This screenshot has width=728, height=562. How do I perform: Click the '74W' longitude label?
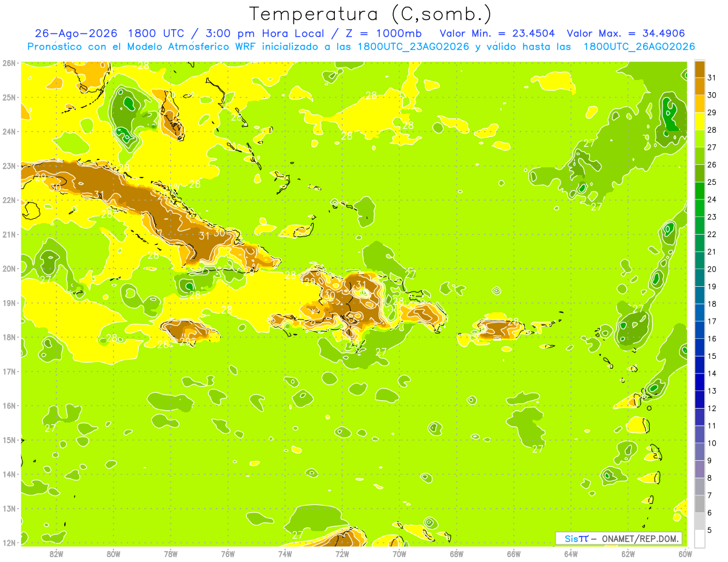click(285, 553)
